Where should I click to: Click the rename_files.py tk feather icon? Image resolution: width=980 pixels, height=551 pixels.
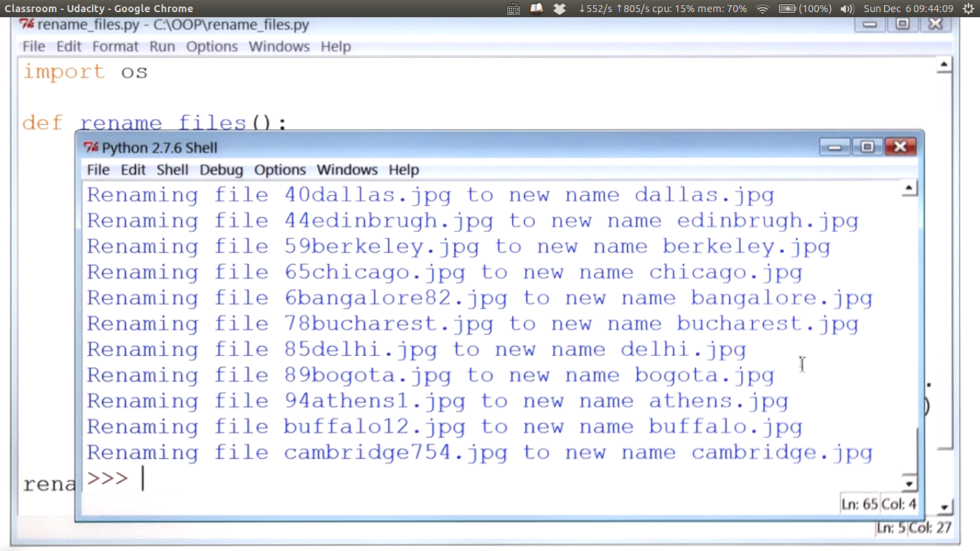coord(27,24)
